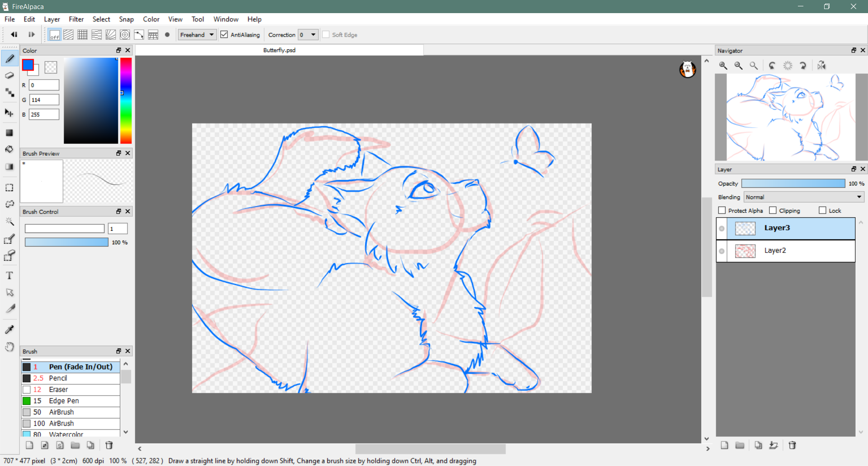Switch to the Butterfly.psd tab
The height and width of the screenshot is (466, 868).
[x=279, y=50]
